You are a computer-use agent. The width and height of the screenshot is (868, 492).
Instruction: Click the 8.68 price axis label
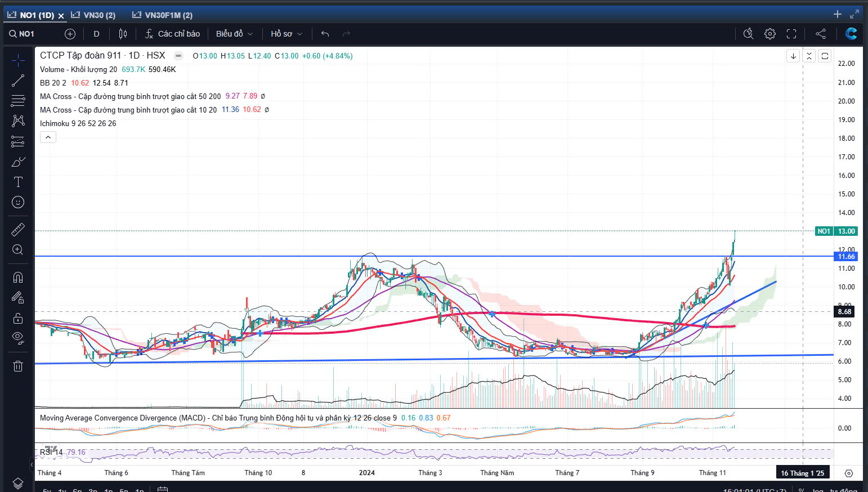[x=844, y=312]
